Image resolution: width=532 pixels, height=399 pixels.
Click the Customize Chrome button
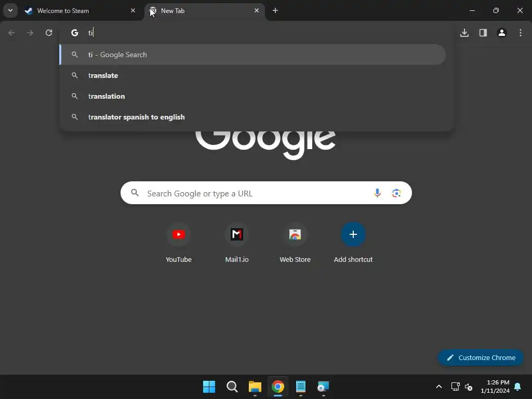click(481, 357)
